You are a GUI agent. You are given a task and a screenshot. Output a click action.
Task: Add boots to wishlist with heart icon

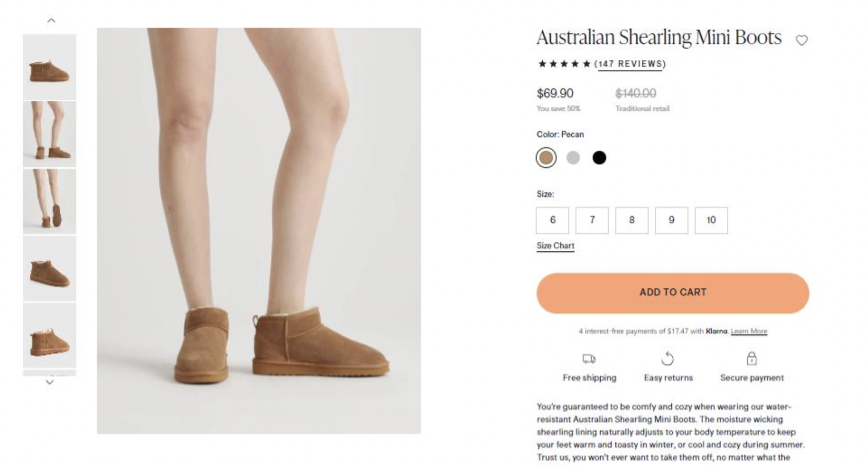coord(801,40)
